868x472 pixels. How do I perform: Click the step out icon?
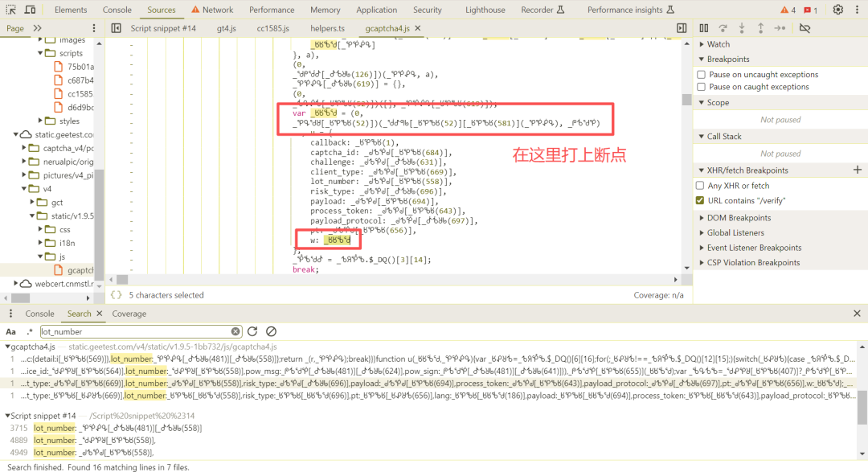click(760, 28)
